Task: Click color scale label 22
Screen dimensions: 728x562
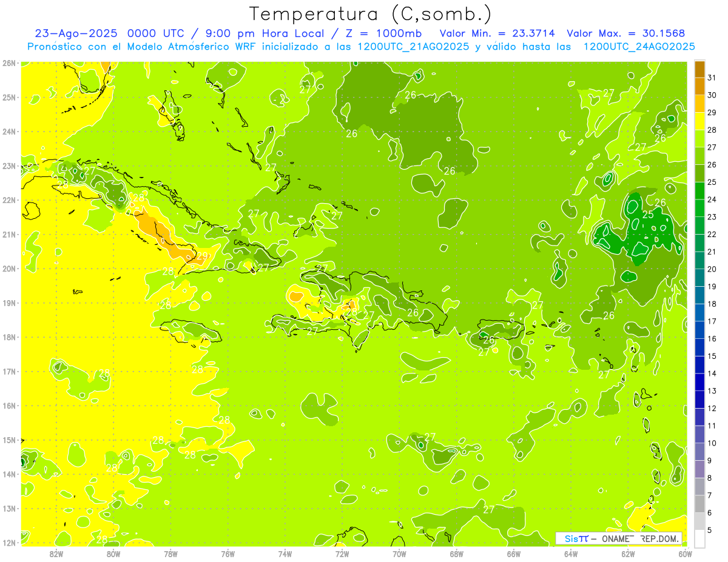Action: pos(712,234)
